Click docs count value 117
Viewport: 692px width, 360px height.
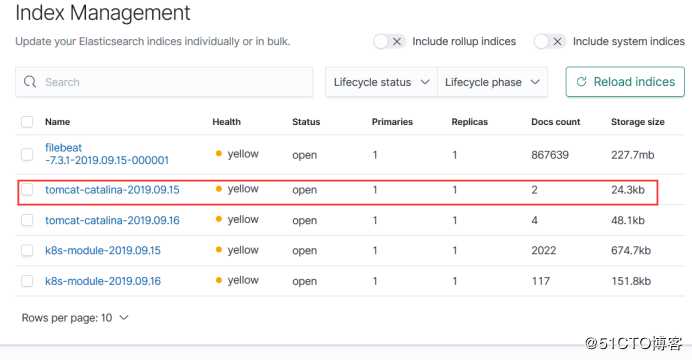click(541, 281)
